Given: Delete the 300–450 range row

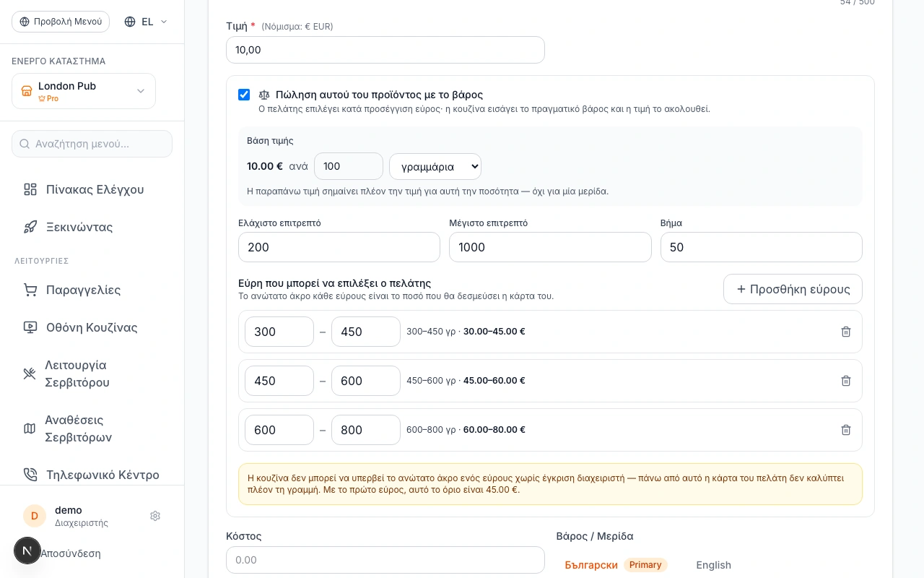Looking at the screenshot, I should coord(846,332).
